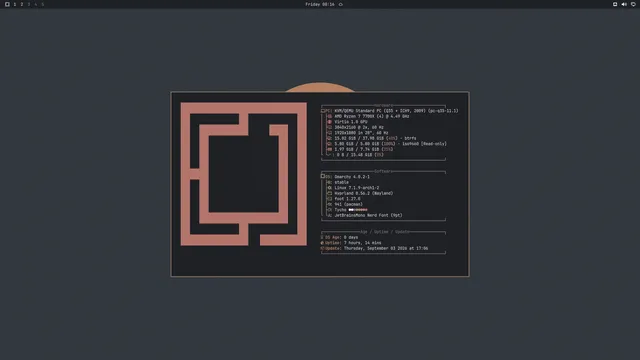Click the 'Hardware' section header

(x=383, y=105)
